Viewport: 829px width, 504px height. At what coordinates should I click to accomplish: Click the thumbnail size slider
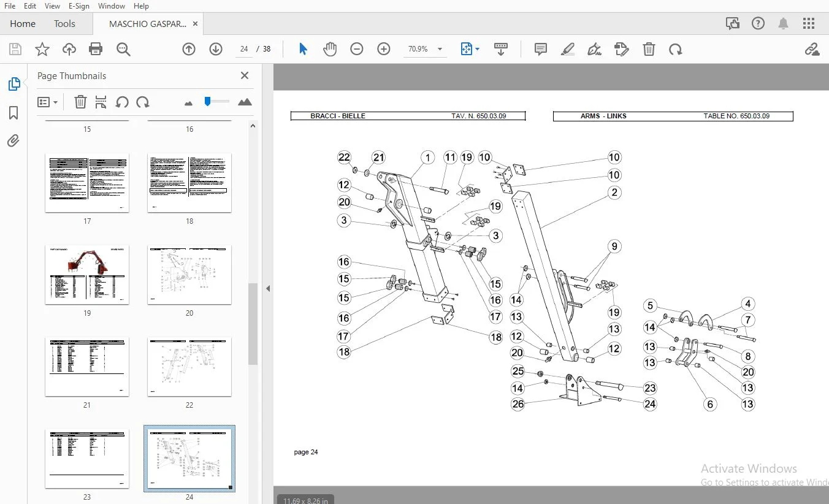click(216, 101)
